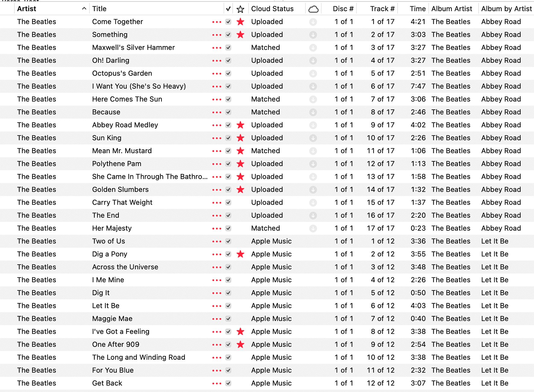Open more options for Something
The height and width of the screenshot is (392, 534).
pos(217,35)
